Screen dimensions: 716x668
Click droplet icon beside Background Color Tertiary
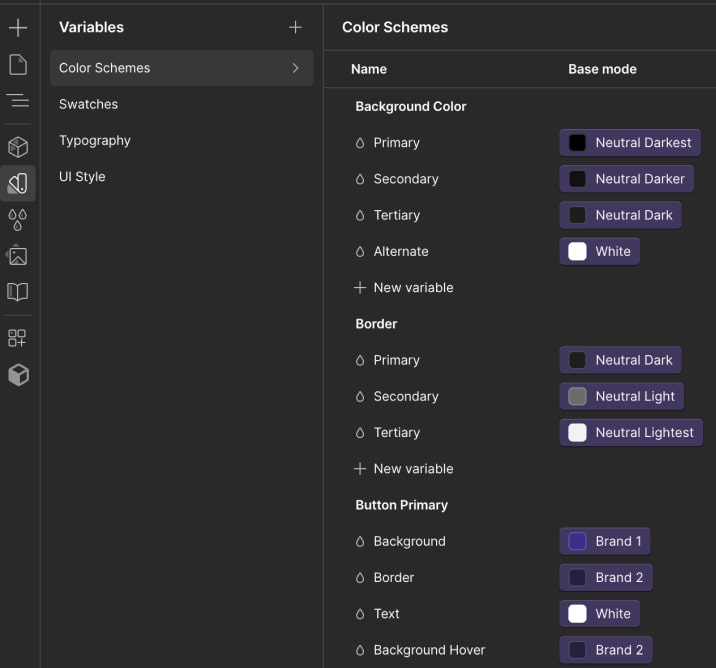pos(360,215)
